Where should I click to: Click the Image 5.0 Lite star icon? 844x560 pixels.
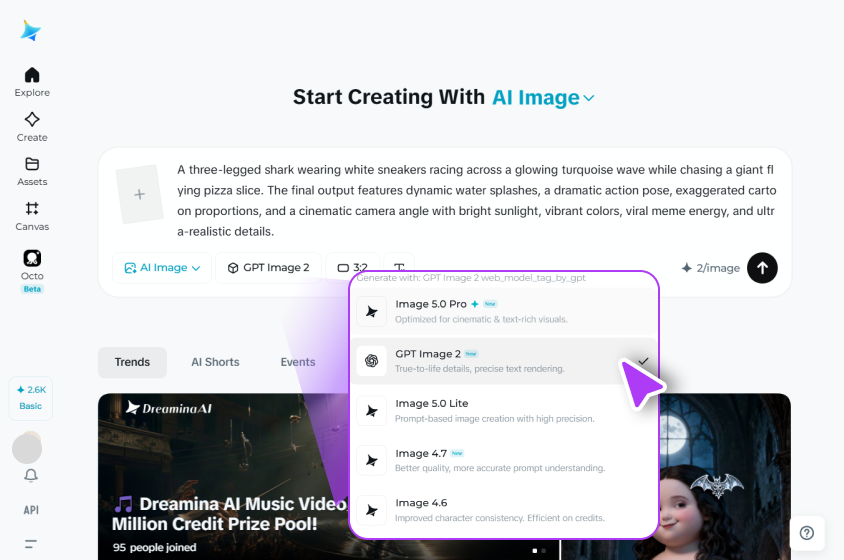(371, 411)
